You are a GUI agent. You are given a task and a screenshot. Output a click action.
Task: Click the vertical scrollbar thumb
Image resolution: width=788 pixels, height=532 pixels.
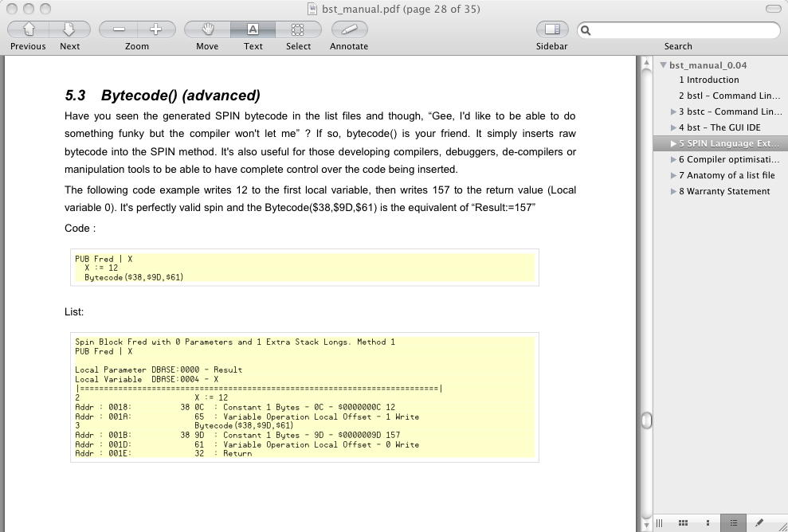[x=647, y=421]
